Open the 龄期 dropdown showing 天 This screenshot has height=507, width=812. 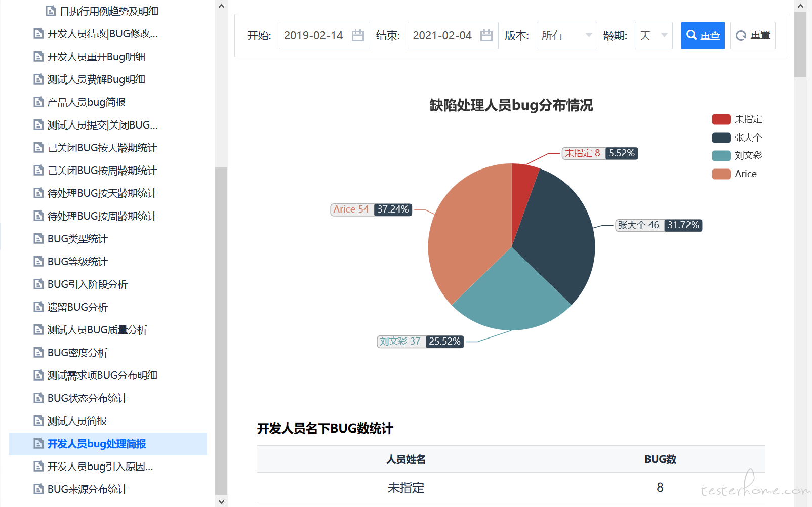[x=654, y=35]
